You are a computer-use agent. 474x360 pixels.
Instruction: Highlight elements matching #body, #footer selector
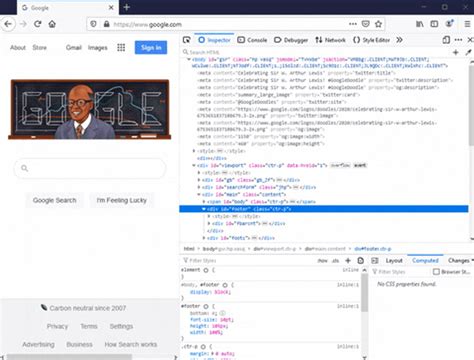tap(225, 285)
